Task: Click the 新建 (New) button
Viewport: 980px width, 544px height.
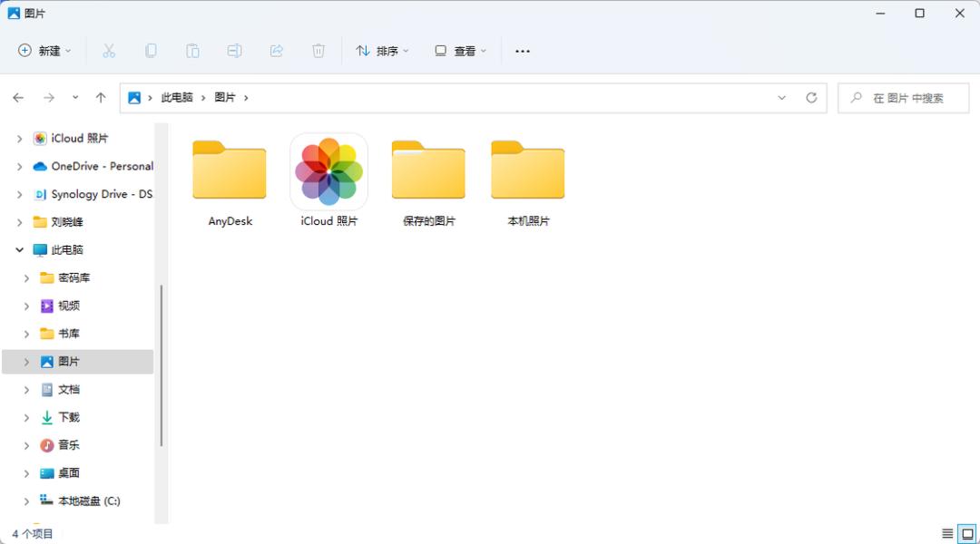Action: (x=44, y=51)
